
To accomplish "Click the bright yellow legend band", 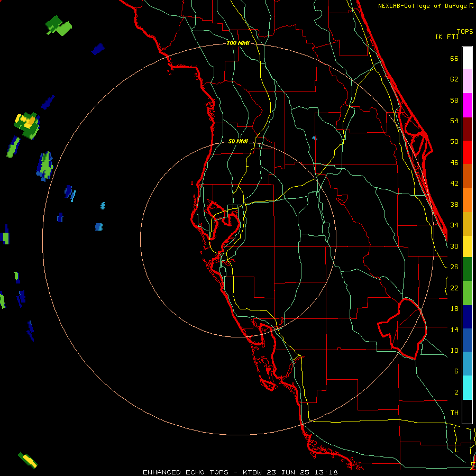I will click(467, 246).
